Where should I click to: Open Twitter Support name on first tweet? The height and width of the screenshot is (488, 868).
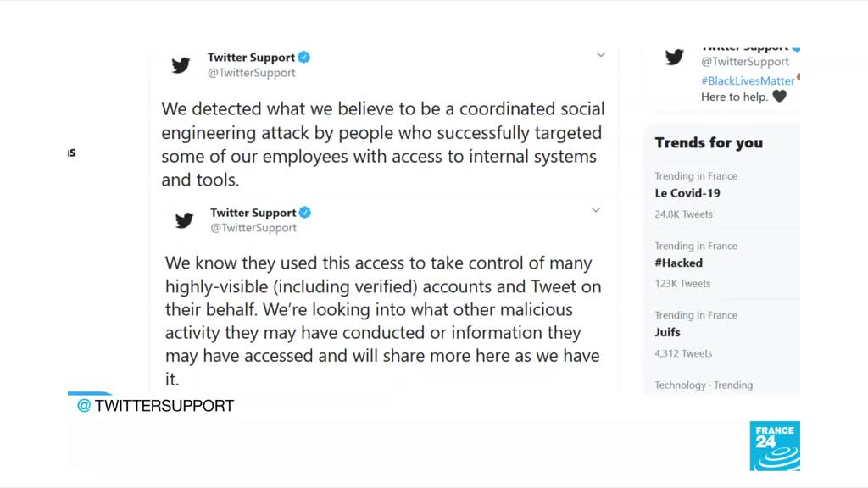coord(251,58)
